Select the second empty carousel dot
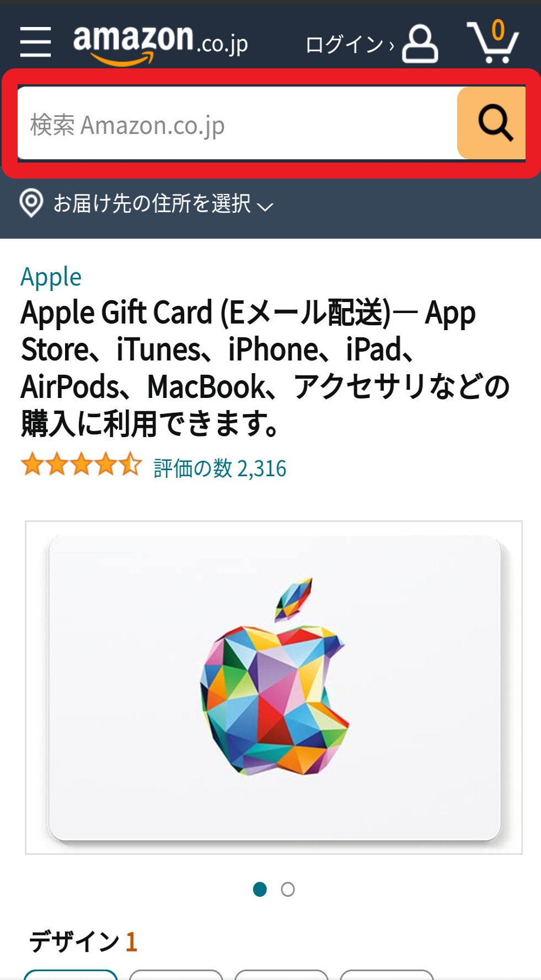The height and width of the screenshot is (980, 541). tap(288, 889)
